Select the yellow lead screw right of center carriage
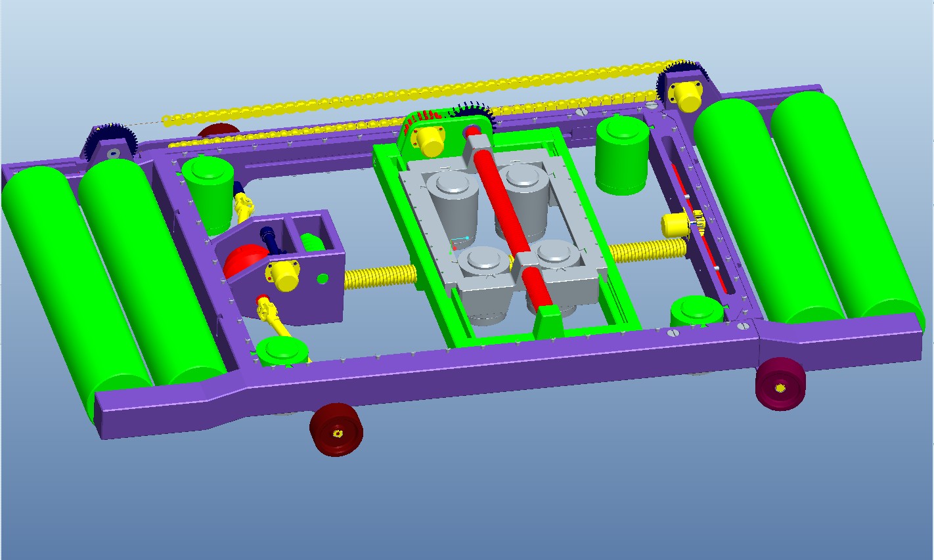This screenshot has width=934, height=560. coord(647,250)
